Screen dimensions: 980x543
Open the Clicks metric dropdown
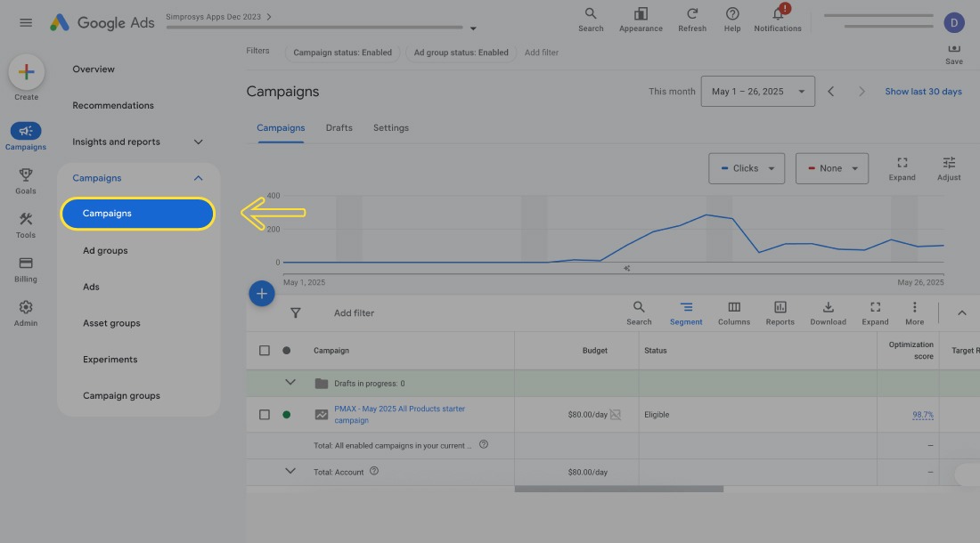pos(747,168)
